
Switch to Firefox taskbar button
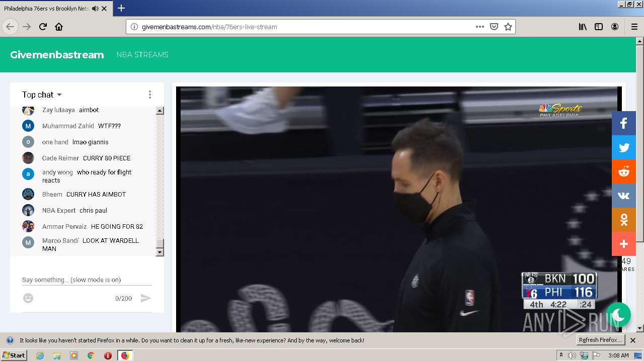click(125, 355)
